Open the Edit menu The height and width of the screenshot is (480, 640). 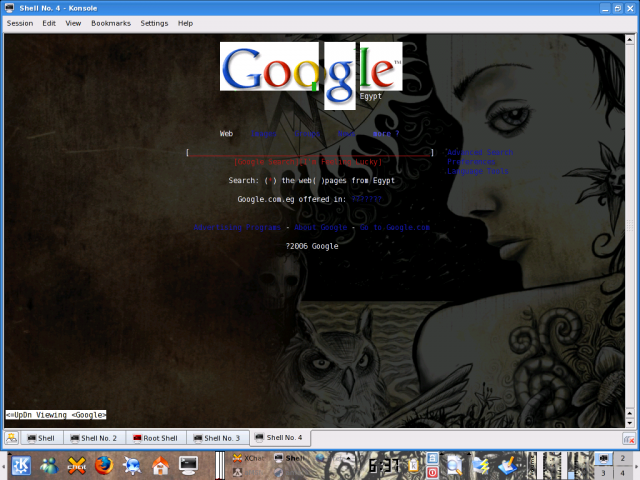(49, 23)
